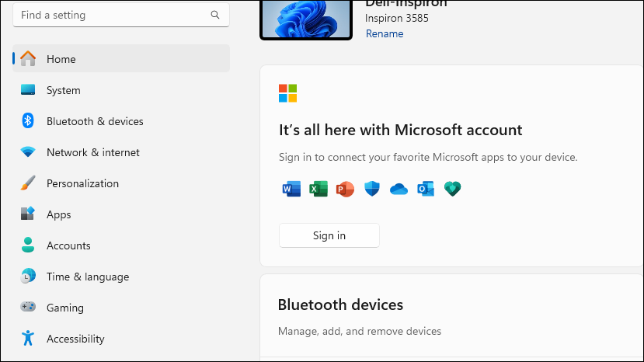The width and height of the screenshot is (644, 362).
Task: Click the Gaming controller icon
Action: [x=28, y=307]
